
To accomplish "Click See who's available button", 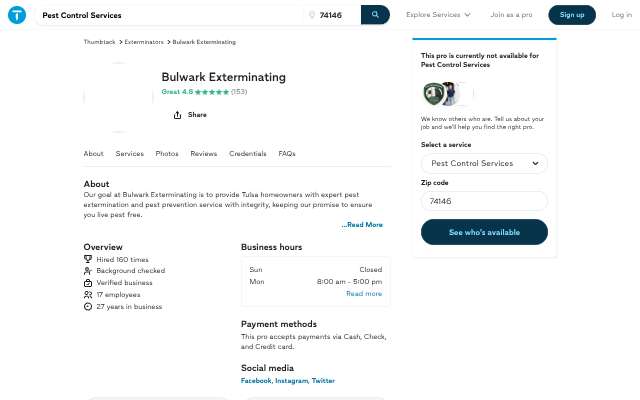I will (484, 232).
